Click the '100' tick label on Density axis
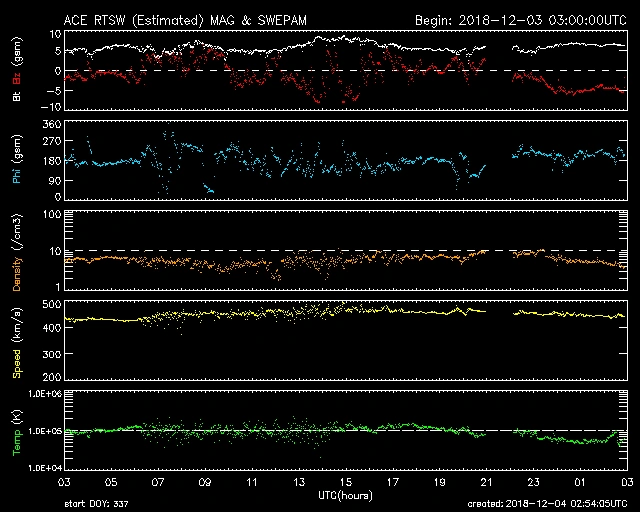Screen dimensions: 640x512 coord(52,214)
